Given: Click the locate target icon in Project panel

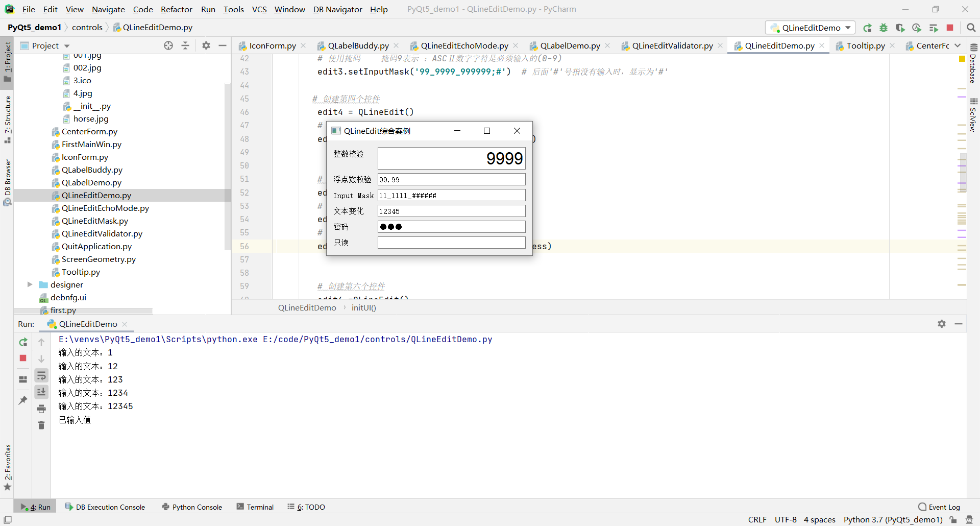Looking at the screenshot, I should point(168,45).
